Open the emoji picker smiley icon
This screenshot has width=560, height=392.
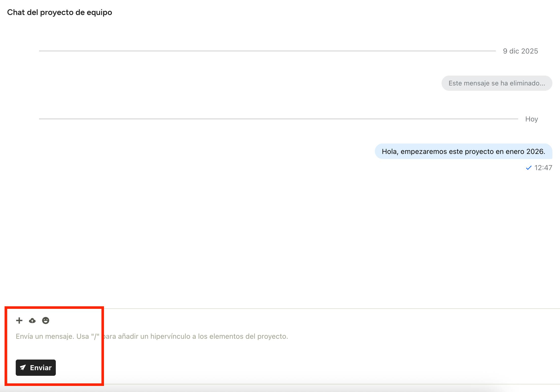pos(46,320)
